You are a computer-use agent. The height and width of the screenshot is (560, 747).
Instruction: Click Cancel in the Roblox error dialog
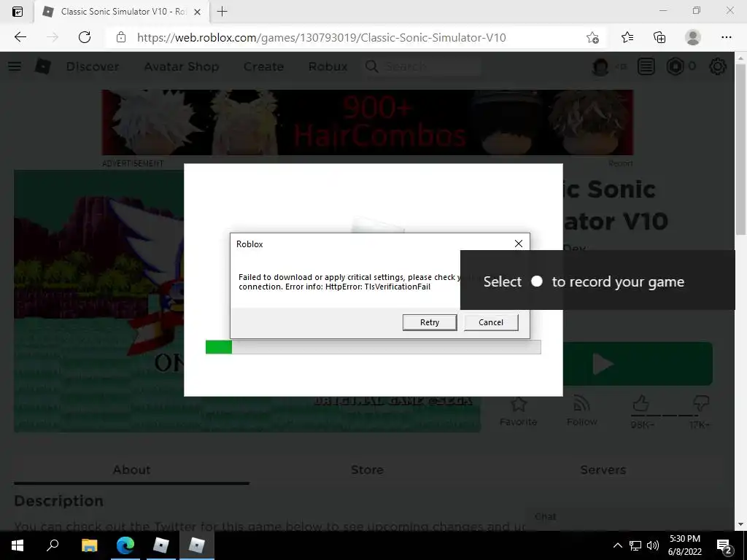491,322
